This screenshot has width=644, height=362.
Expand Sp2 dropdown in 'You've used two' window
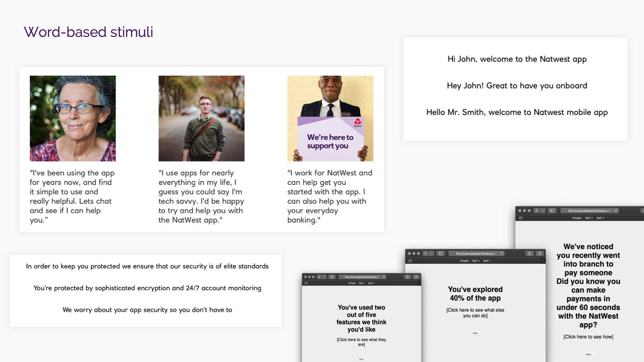click(362, 283)
